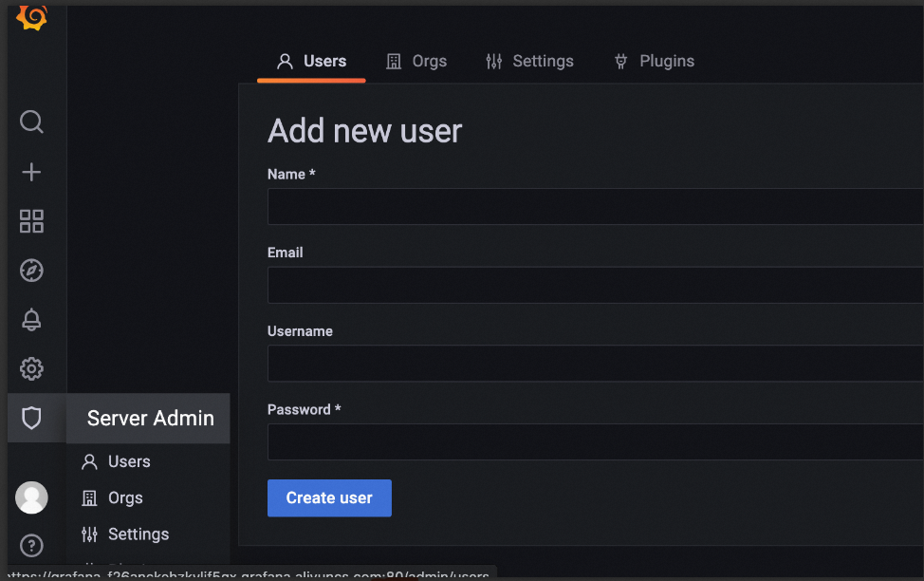Select the Users tab
Image resolution: width=924 pixels, height=581 pixels.
pos(311,61)
